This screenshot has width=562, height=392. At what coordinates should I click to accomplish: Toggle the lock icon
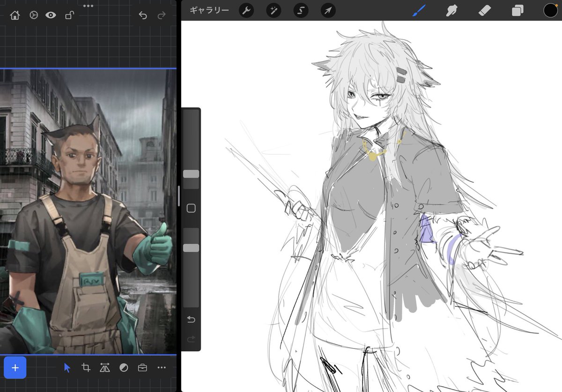click(x=69, y=15)
